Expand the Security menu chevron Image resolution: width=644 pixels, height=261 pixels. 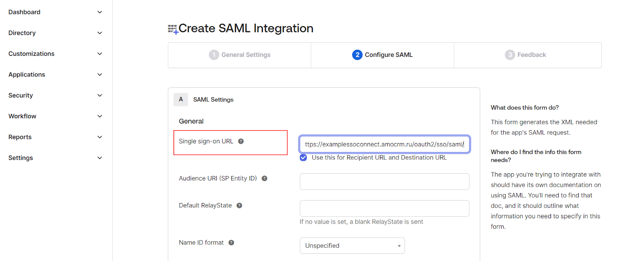[x=100, y=95]
